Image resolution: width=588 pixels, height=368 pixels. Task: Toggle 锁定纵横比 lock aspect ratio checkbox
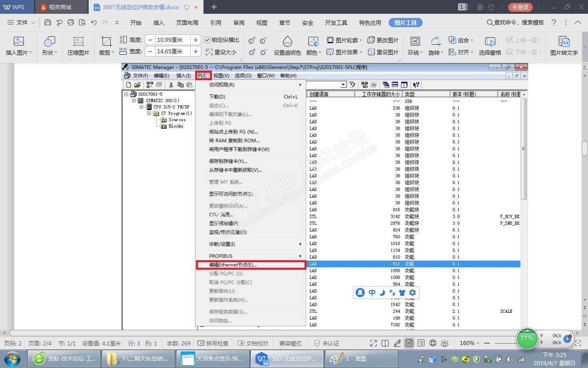click(x=208, y=40)
